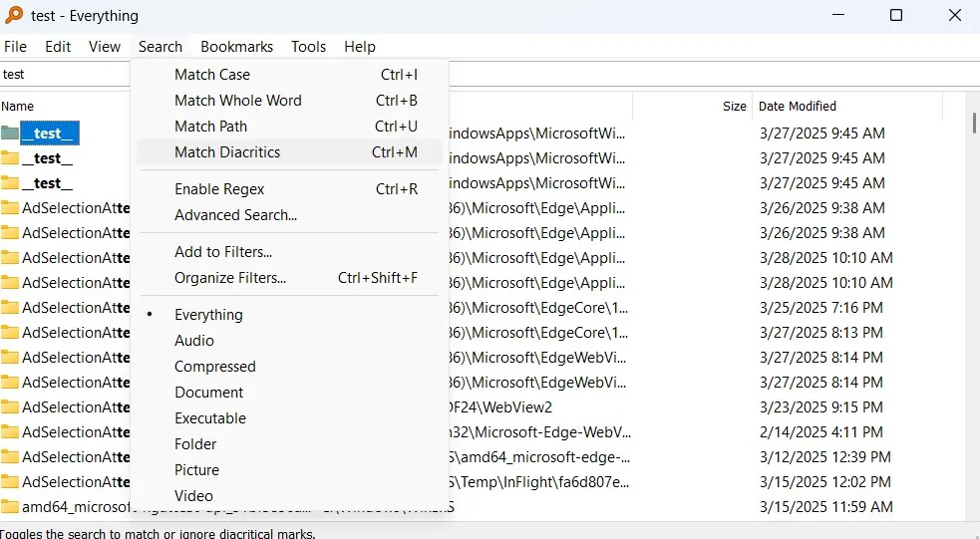Image resolution: width=980 pixels, height=539 pixels.
Task: Expand the File menu
Action: tap(15, 47)
